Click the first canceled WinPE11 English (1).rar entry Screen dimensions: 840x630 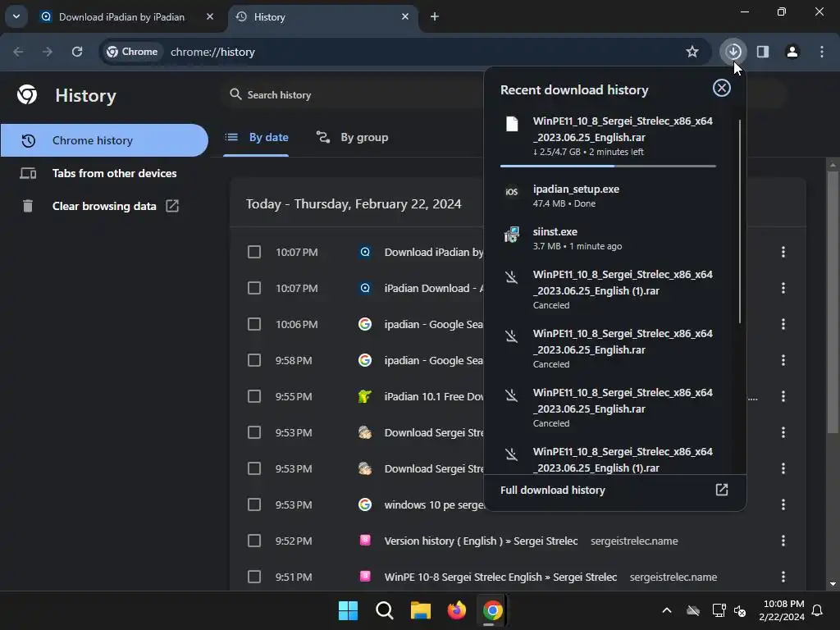[608, 290]
